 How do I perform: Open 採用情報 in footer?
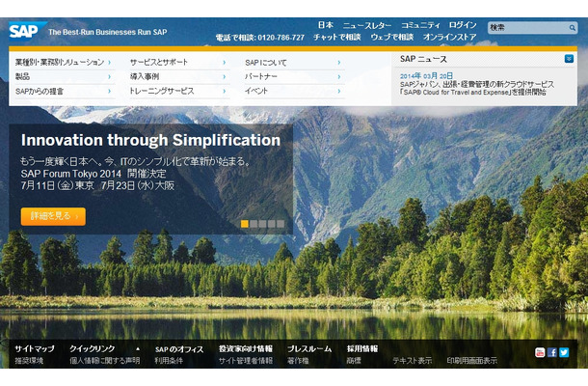tap(362, 348)
